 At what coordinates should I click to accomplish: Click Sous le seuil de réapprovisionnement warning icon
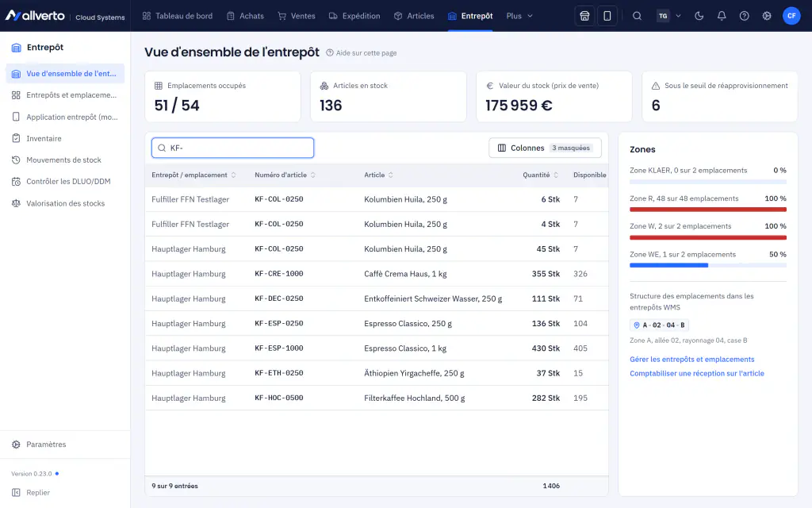[x=656, y=86]
